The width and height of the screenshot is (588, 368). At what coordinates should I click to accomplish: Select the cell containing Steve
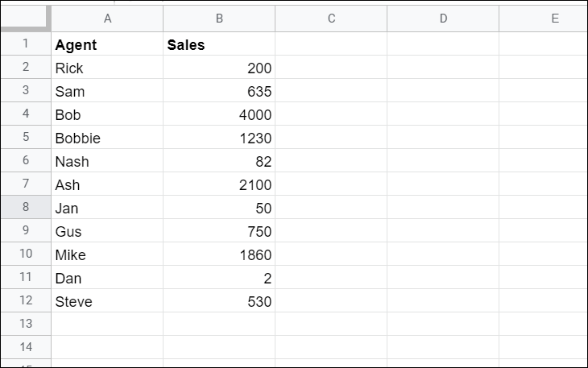[107, 302]
